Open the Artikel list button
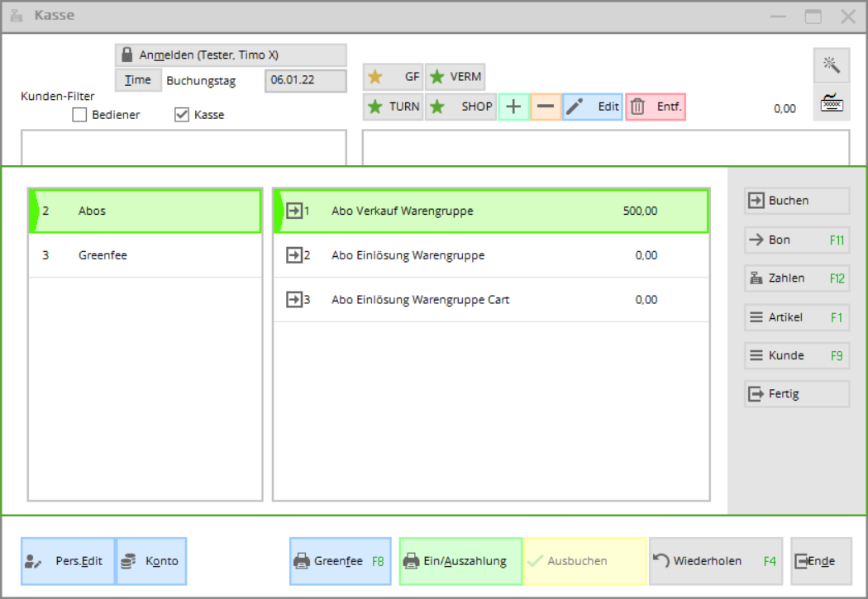The image size is (868, 599). (x=797, y=317)
